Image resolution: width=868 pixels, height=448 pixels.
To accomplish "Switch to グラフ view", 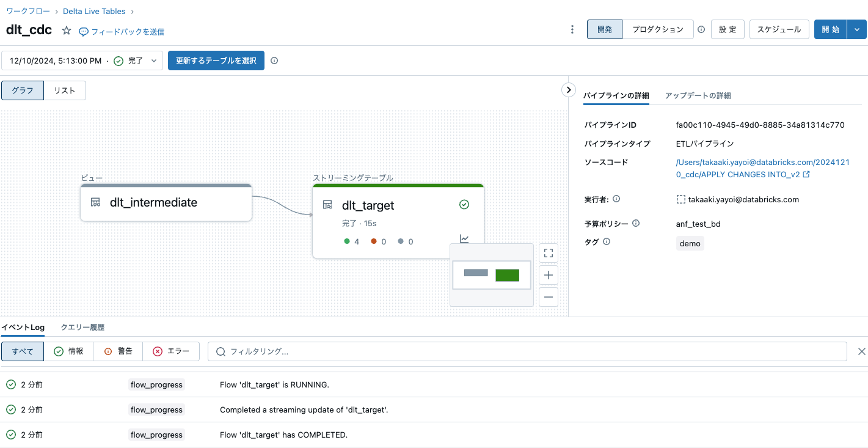I will pyautogui.click(x=23, y=90).
